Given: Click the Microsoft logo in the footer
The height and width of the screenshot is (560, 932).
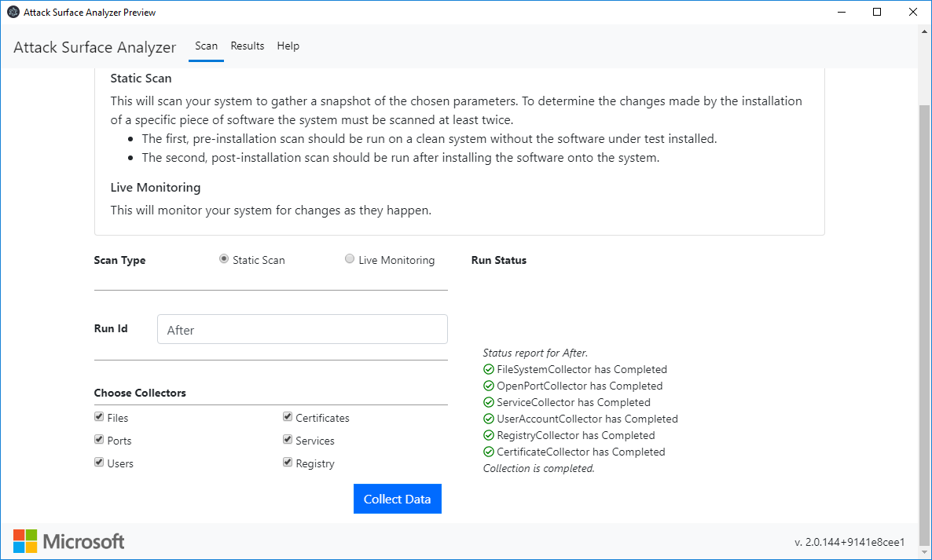Looking at the screenshot, I should point(69,541).
